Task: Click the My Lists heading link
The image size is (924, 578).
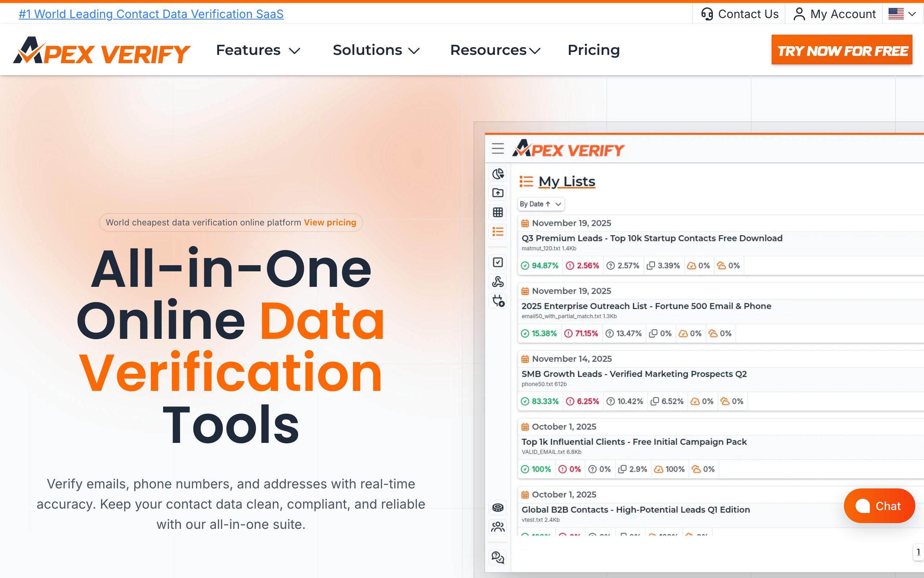Action: 567,181
